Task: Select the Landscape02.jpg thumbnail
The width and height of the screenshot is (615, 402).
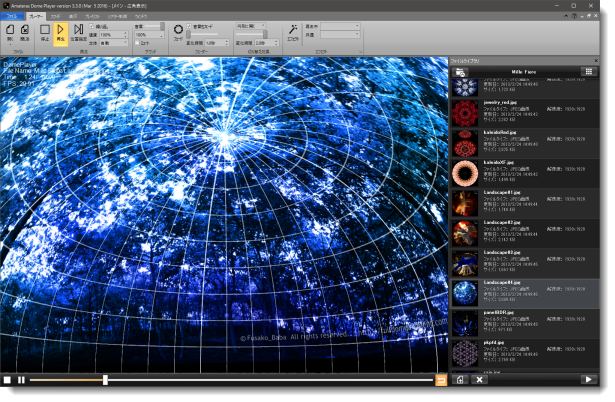Action: [x=465, y=233]
